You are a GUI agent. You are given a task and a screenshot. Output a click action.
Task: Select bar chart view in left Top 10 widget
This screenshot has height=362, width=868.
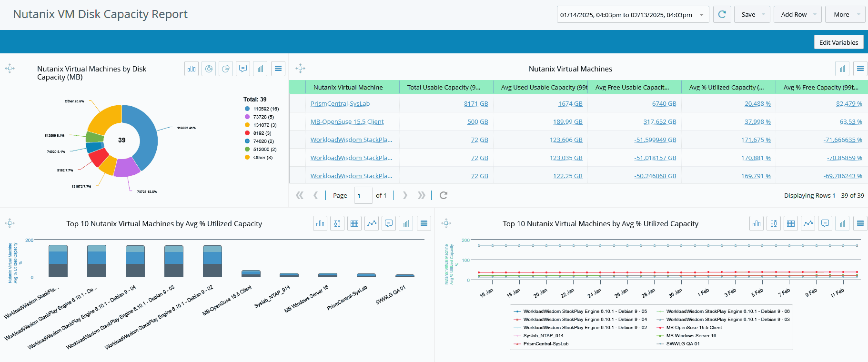click(x=320, y=223)
